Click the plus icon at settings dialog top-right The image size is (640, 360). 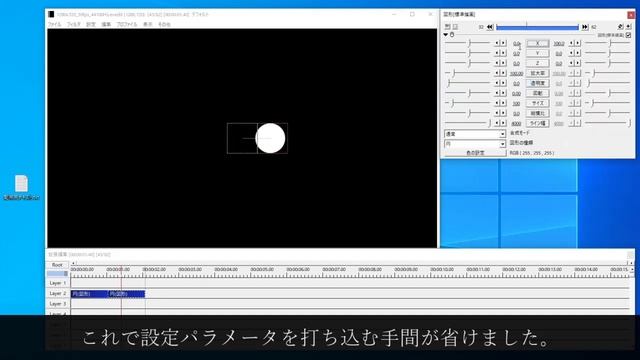click(x=629, y=27)
